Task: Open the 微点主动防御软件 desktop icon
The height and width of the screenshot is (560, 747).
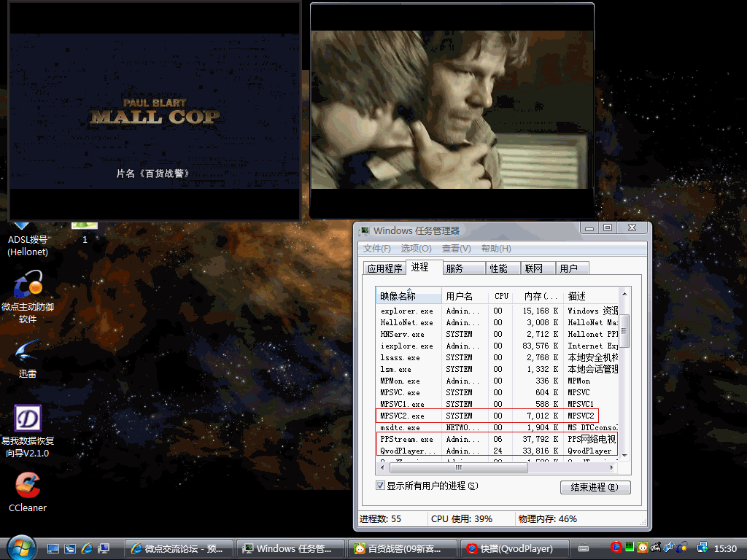Action: click(x=28, y=297)
